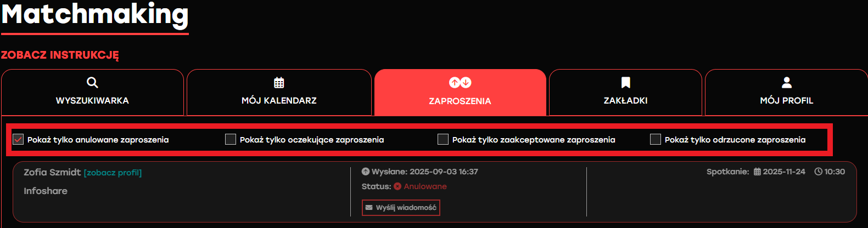Image resolution: width=868 pixels, height=228 pixels.
Task: Check Pokaż tylko zaakceptowane zaproszenia
Action: (443, 139)
